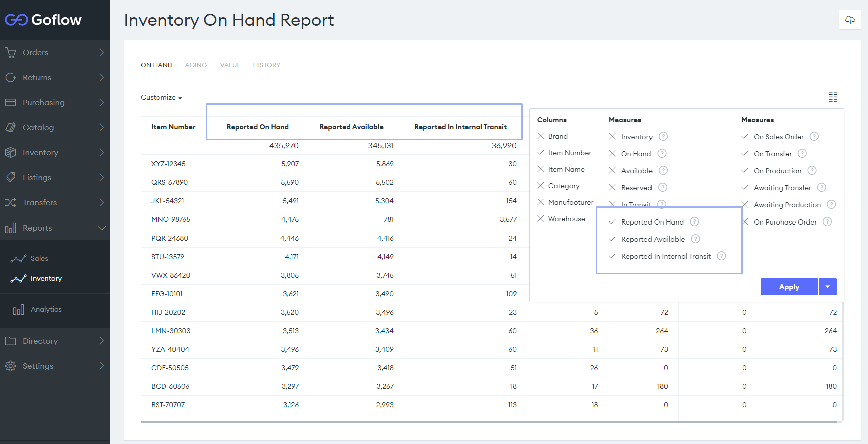
Task: Click help icon beside On Hand measure
Action: pyautogui.click(x=662, y=153)
